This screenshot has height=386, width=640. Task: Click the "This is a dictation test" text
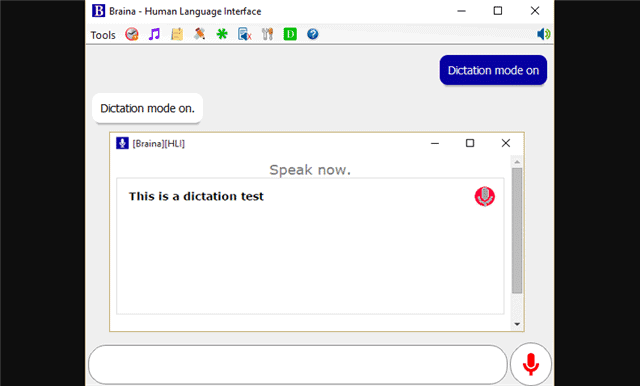tap(196, 196)
